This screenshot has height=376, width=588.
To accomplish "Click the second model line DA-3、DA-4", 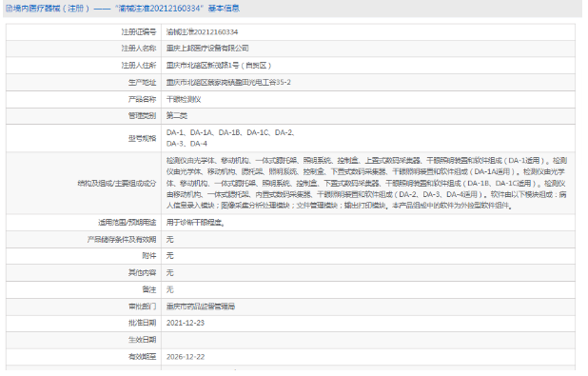I will pos(186,144).
